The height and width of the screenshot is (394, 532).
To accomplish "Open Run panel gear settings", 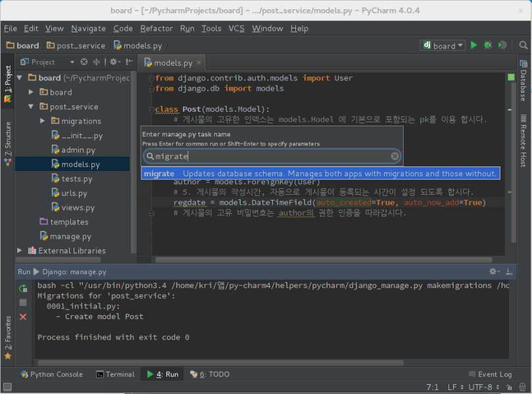I will (494, 272).
